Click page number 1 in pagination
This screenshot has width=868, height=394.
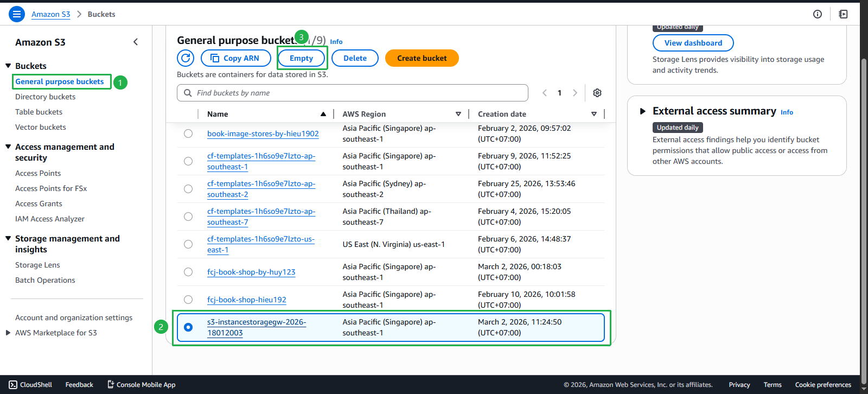tap(559, 93)
